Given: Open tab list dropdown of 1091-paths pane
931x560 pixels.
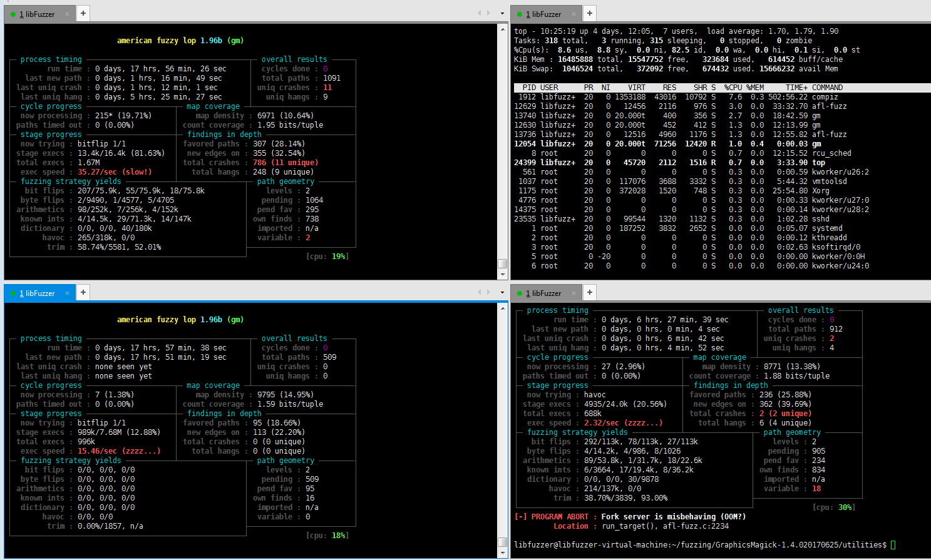Looking at the screenshot, I should click(502, 13).
